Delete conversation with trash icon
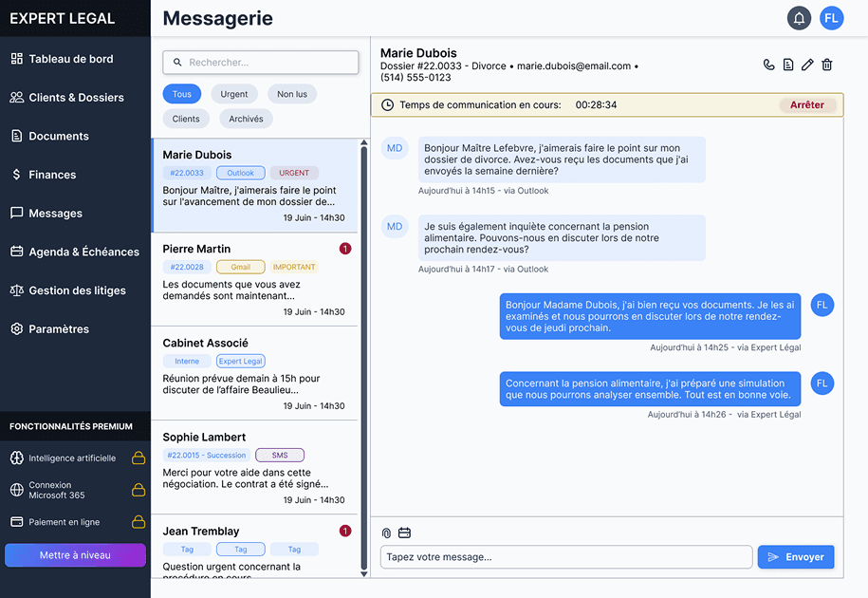 pyautogui.click(x=827, y=65)
